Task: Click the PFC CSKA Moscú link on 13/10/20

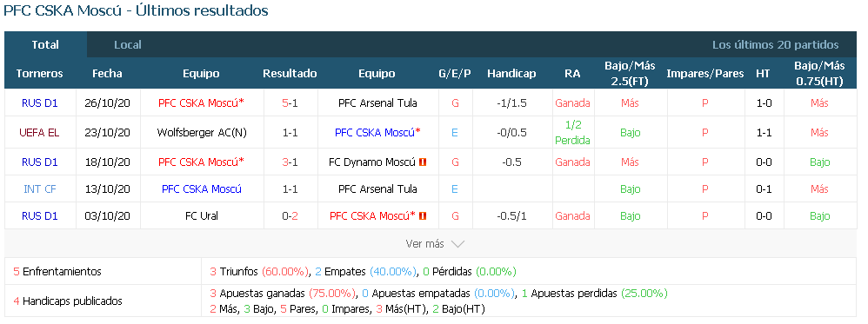Action: tap(202, 189)
